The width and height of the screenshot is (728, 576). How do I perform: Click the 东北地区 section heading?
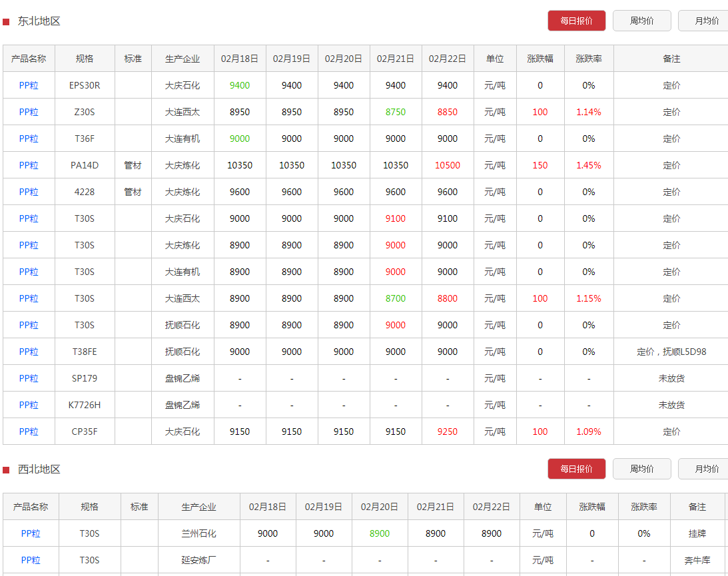click(x=39, y=21)
